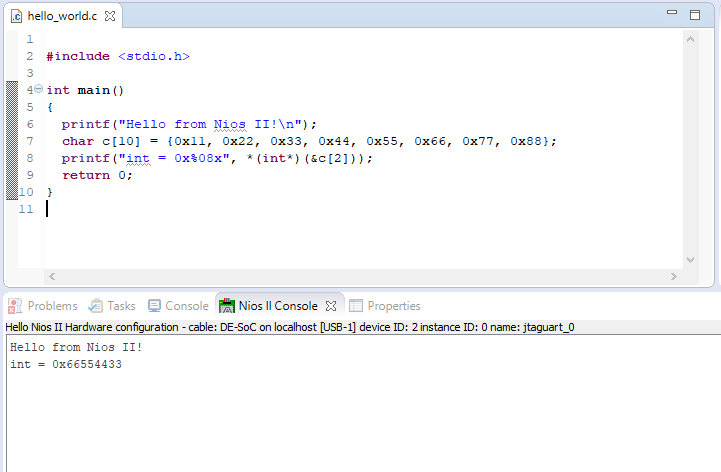Click the C file icon on hello_world.c tab
721x472 pixels.
(x=17, y=17)
